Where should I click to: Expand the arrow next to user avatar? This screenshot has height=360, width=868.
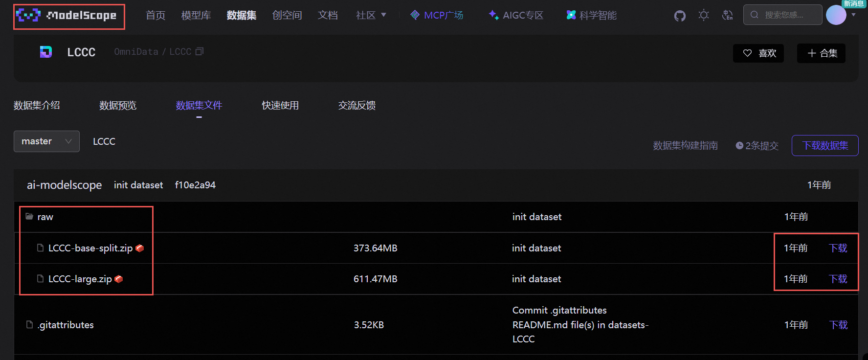[853, 15]
